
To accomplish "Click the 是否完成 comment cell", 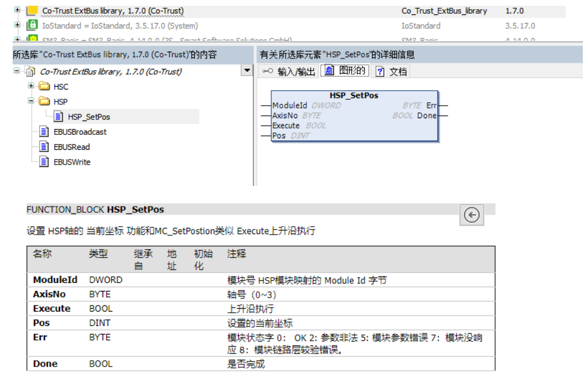I will click(x=246, y=364).
